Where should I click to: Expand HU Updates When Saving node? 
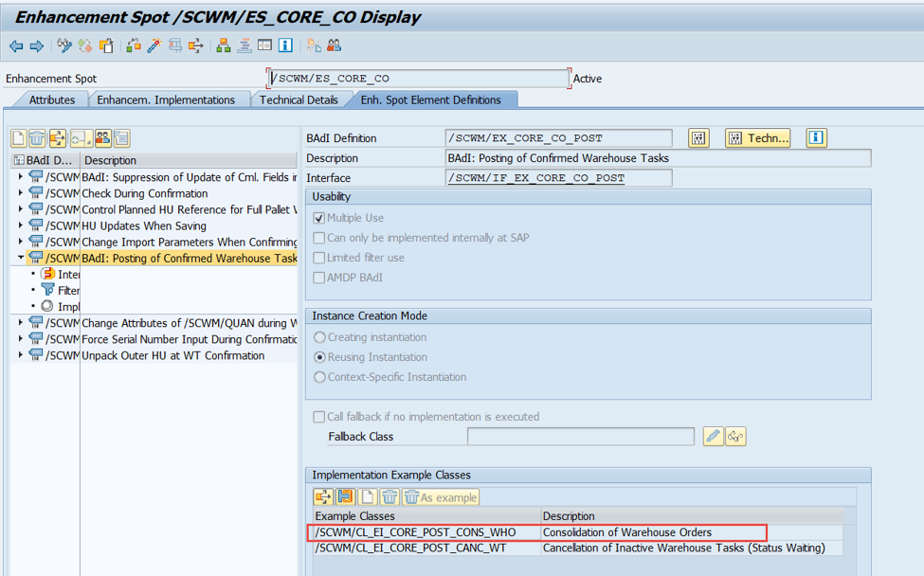(20, 225)
